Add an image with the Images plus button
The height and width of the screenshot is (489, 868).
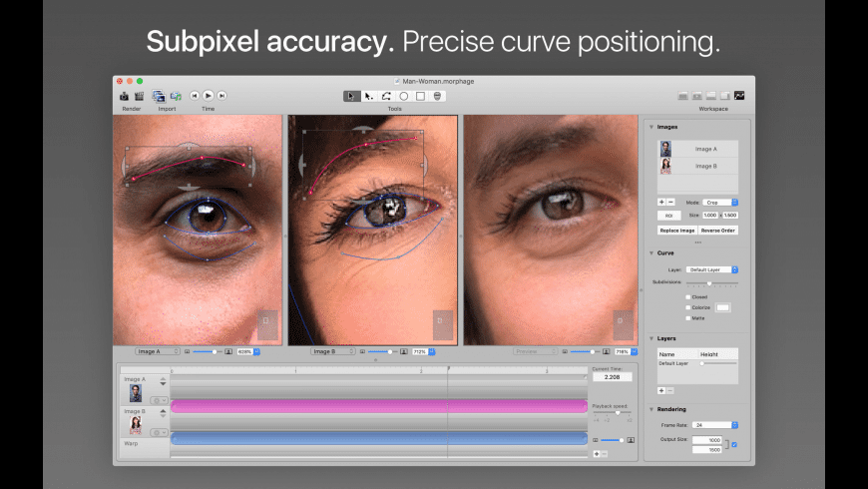point(661,203)
